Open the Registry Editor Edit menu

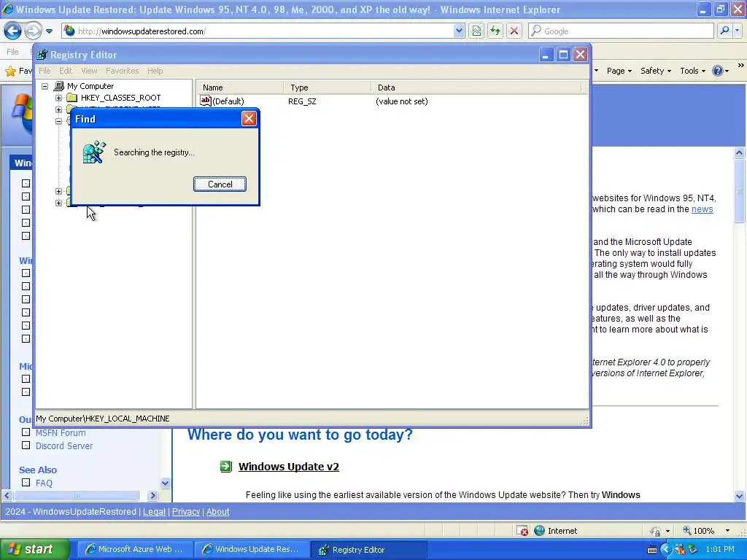66,71
